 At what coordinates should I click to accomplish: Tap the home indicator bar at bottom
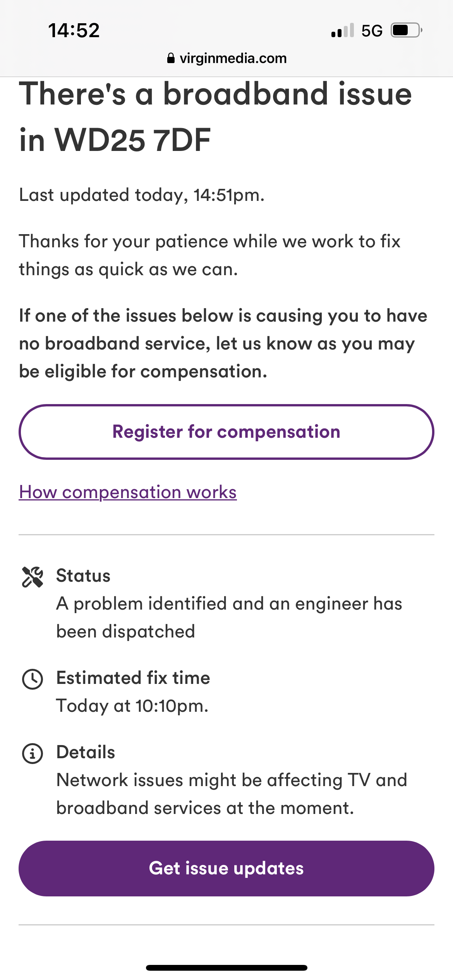[x=226, y=968]
